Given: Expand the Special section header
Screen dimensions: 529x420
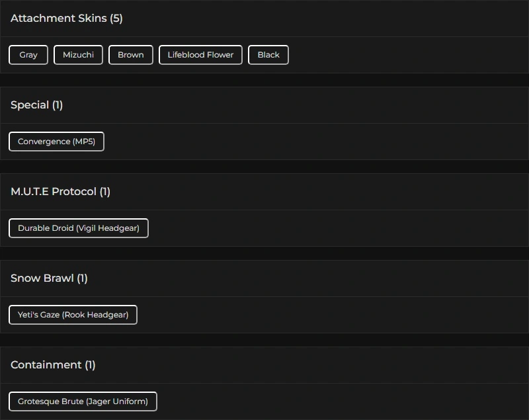Looking at the screenshot, I should tap(30, 105).
